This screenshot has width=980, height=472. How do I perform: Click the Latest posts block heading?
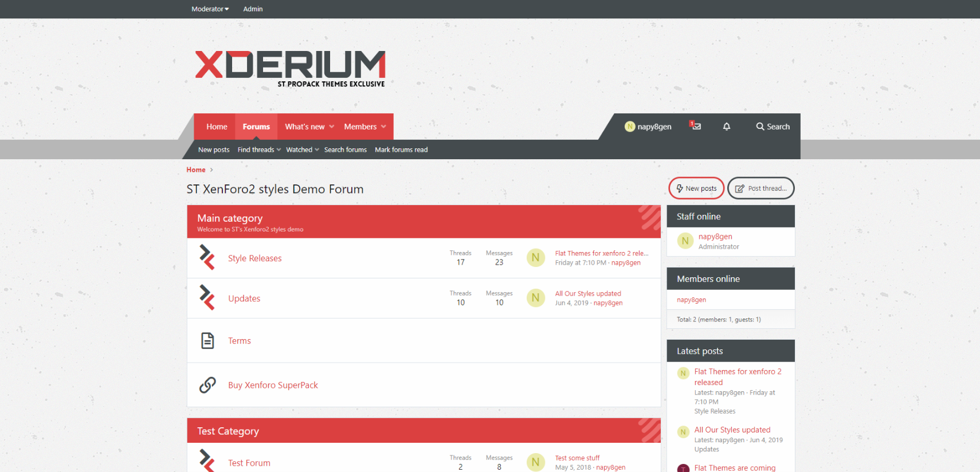(699, 351)
